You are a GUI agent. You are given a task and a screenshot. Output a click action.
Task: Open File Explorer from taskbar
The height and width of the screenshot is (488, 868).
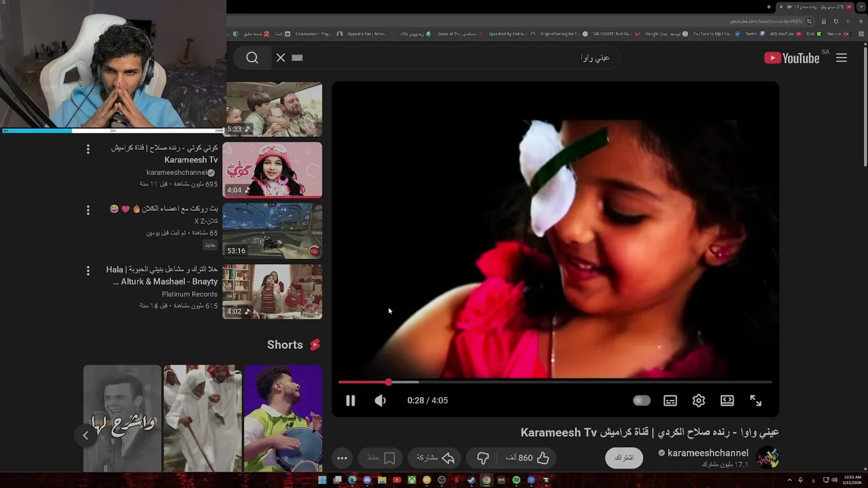pyautogui.click(x=382, y=480)
